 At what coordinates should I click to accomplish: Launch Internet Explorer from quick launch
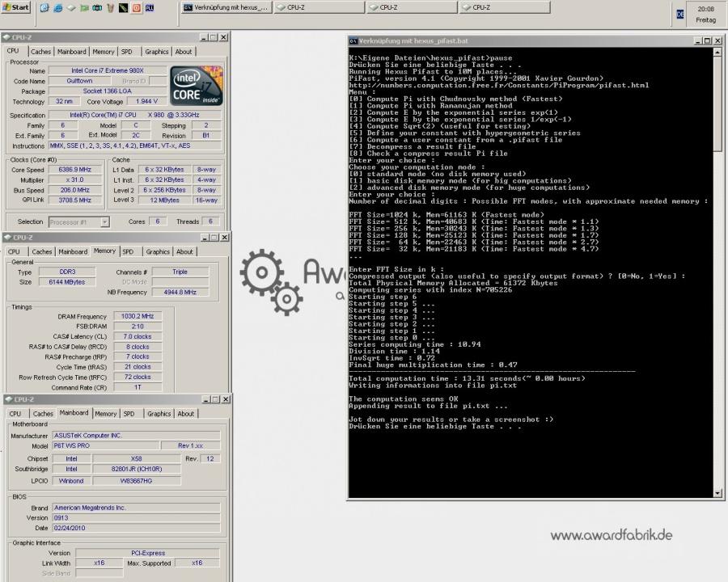57,8
